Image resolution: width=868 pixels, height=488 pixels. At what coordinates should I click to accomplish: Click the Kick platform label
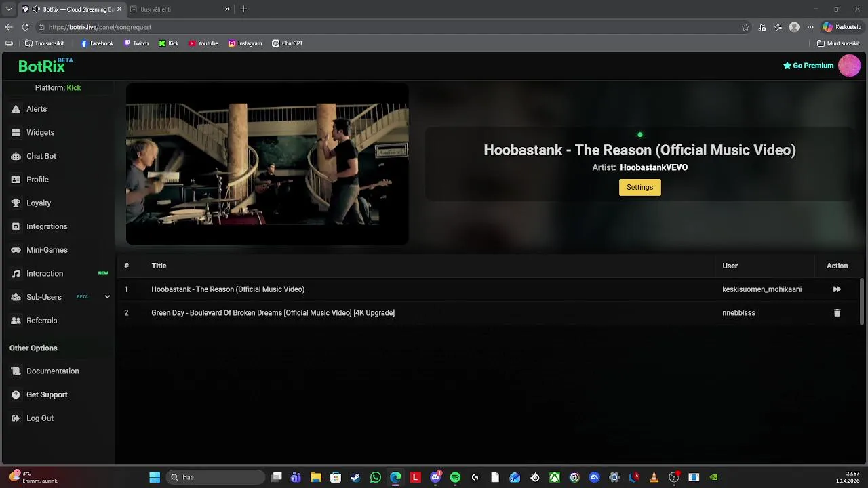click(73, 88)
